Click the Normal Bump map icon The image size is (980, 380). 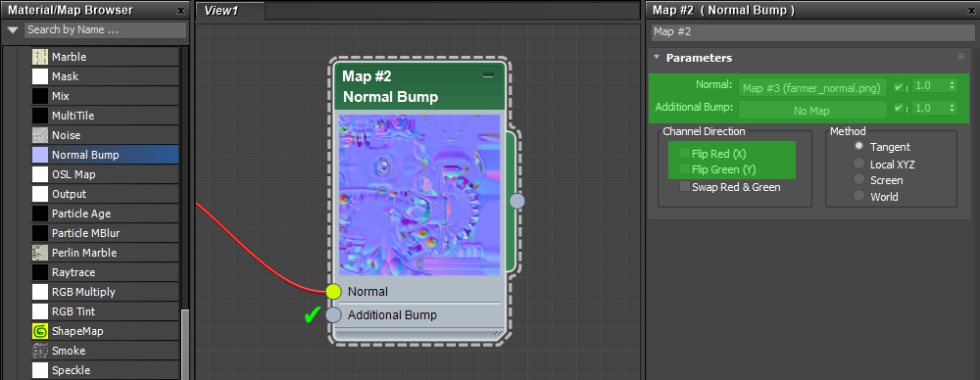tap(40, 155)
